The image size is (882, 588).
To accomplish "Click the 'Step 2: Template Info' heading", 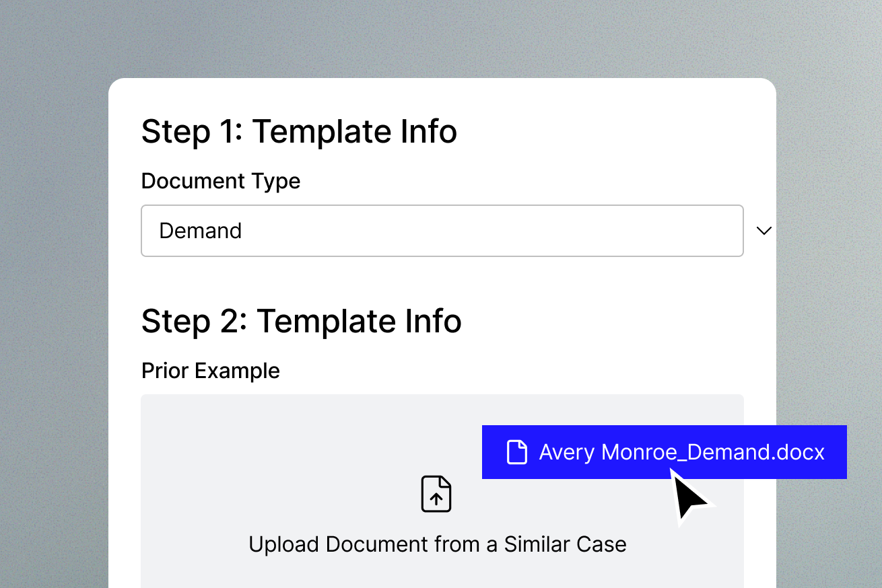I will (x=301, y=321).
